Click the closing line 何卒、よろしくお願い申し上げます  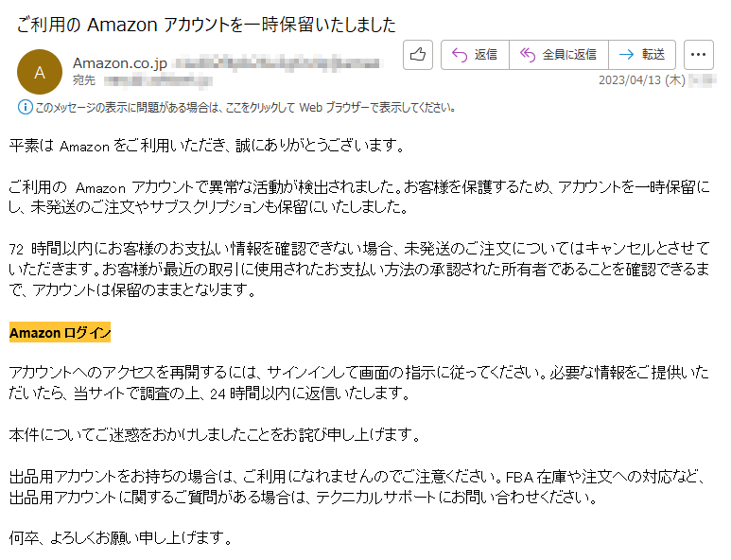(x=120, y=537)
